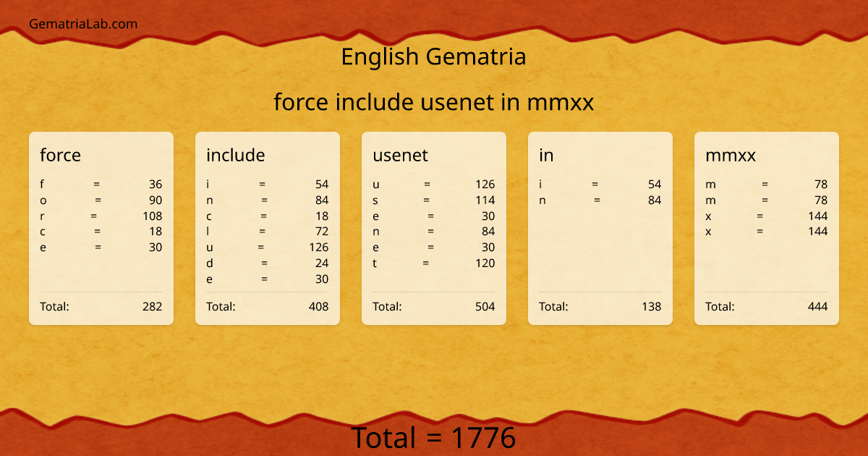868x456 pixels.
Task: Click 'Total:' label in mmxx card
Action: 720,306
